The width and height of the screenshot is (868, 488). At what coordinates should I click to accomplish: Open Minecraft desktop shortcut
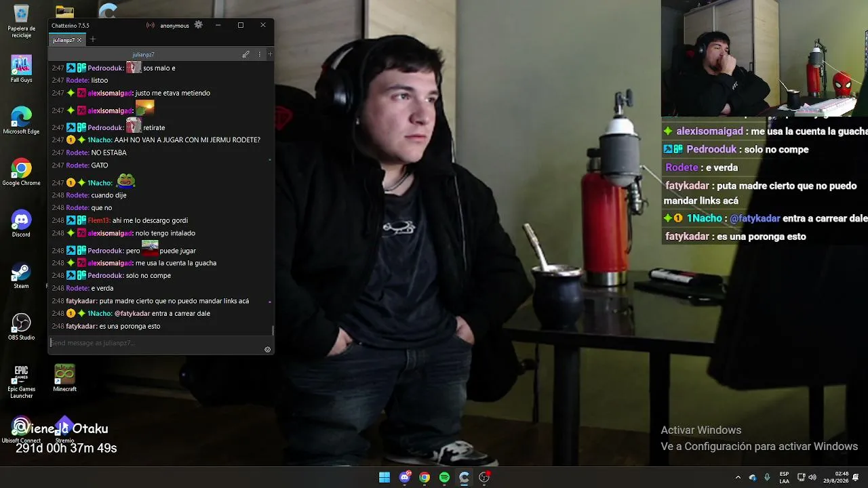tap(64, 378)
